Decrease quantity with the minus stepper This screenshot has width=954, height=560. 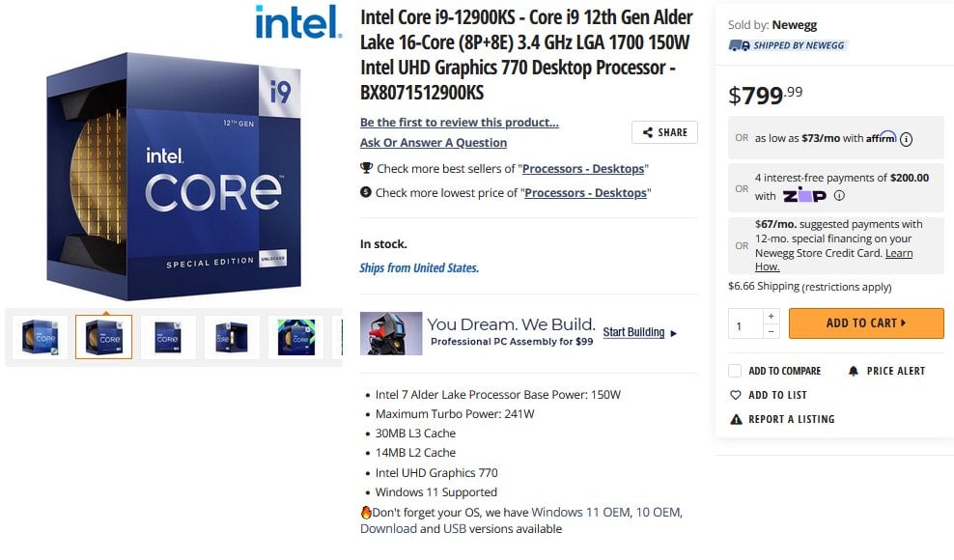(x=771, y=331)
